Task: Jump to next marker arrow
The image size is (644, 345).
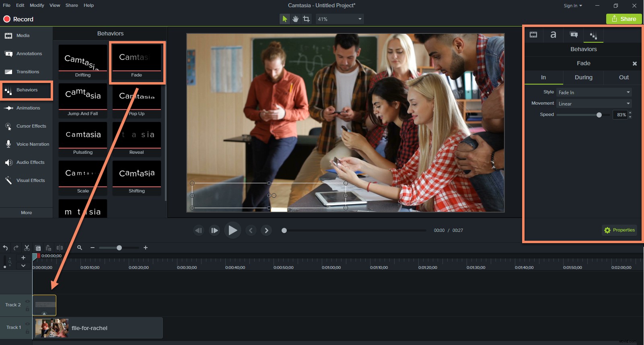Action: (x=266, y=230)
